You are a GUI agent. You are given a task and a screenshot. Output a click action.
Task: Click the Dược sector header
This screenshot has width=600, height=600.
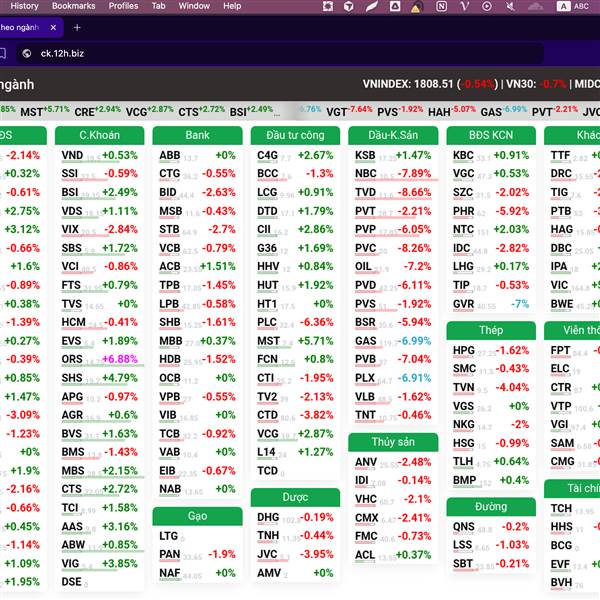coord(295,497)
